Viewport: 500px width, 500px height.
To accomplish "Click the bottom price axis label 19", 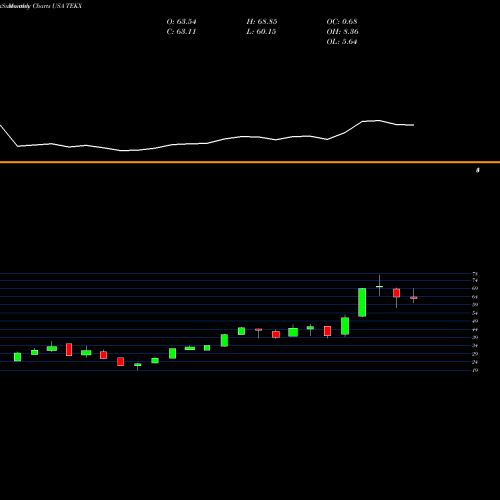I will coord(475,370).
